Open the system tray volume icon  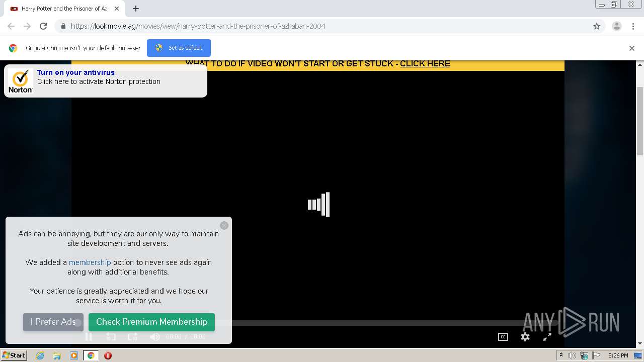click(572, 355)
